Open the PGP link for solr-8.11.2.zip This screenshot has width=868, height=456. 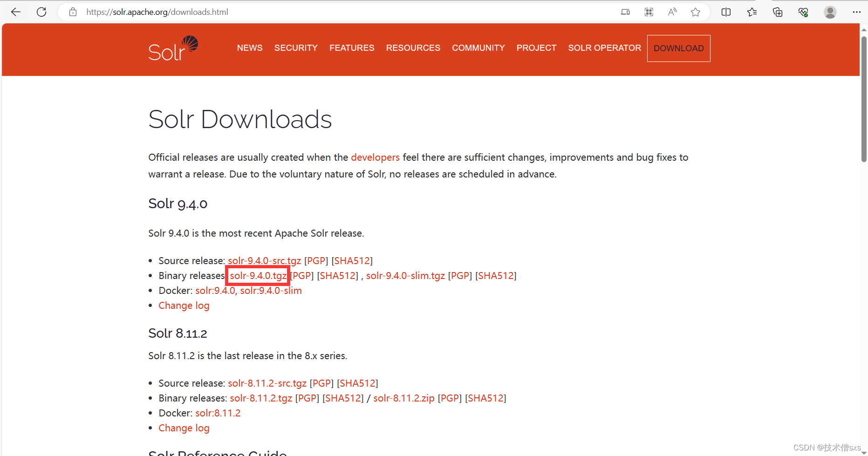450,398
